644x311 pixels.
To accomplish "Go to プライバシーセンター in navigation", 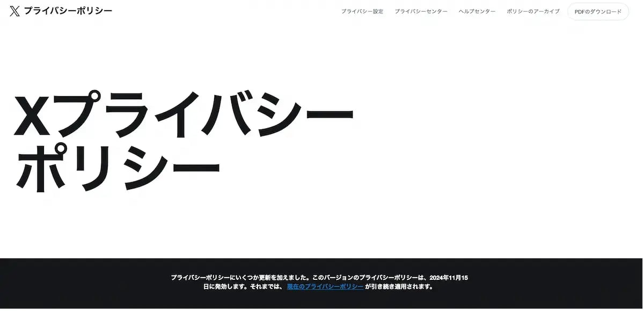I will tap(421, 11).
